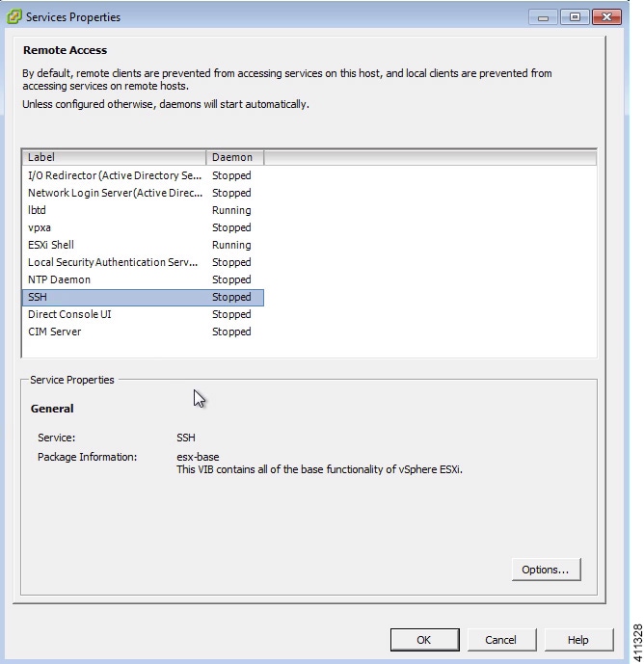Click the vSphere icon in title bar
The image size is (644, 664).
pyautogui.click(x=13, y=16)
